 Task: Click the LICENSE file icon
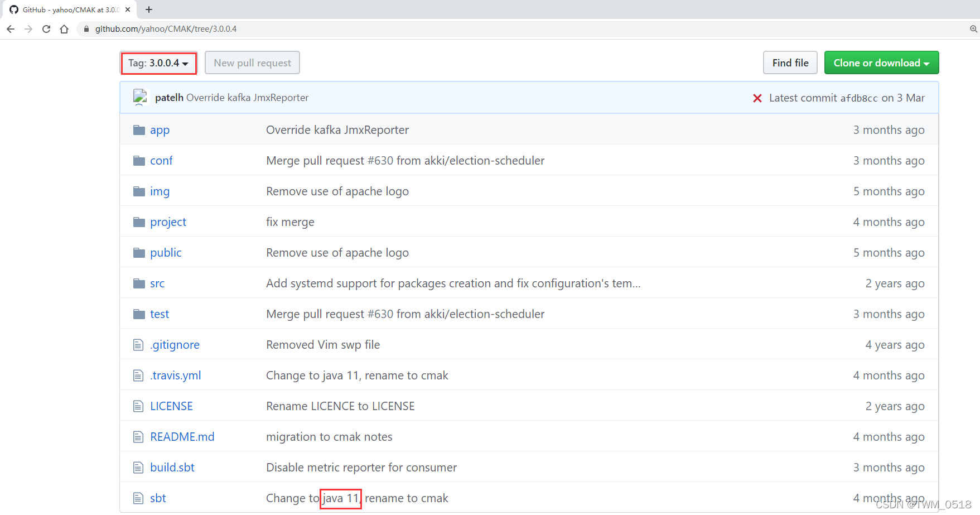[138, 406]
